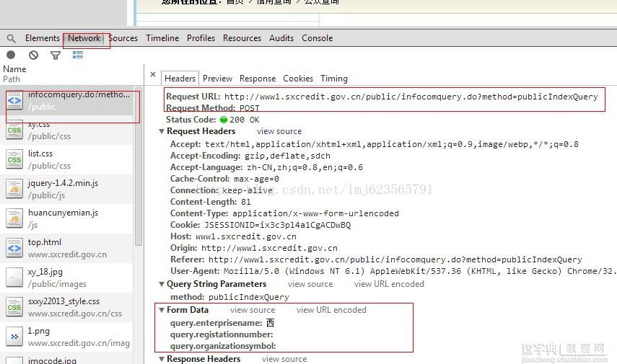Click view source next to Response Headers
Image resolution: width=617 pixels, height=364 pixels.
click(284, 359)
